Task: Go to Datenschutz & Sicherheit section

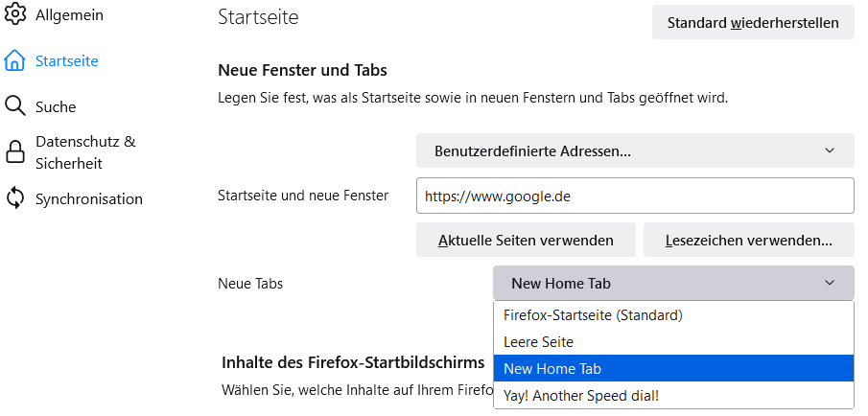Action: pos(84,152)
